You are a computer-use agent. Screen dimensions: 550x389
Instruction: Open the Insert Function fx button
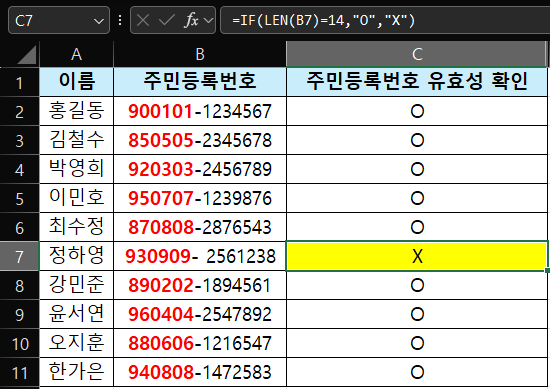(x=192, y=20)
